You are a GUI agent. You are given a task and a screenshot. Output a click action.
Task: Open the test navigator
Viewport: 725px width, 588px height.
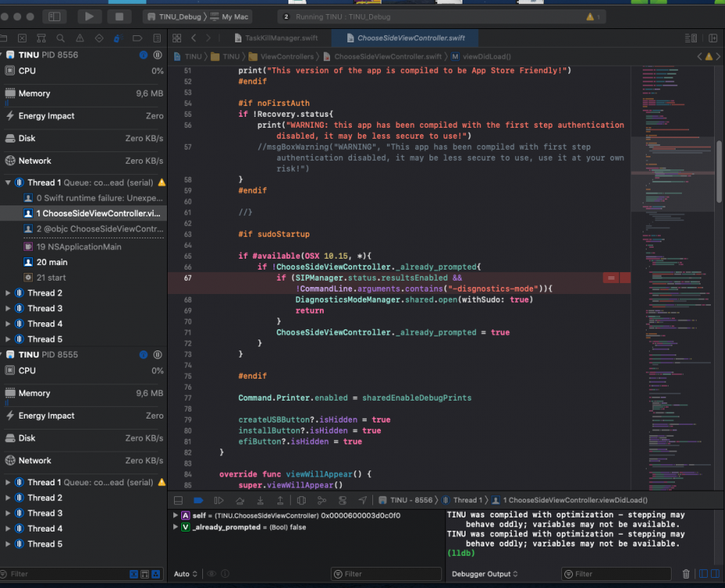click(x=99, y=38)
